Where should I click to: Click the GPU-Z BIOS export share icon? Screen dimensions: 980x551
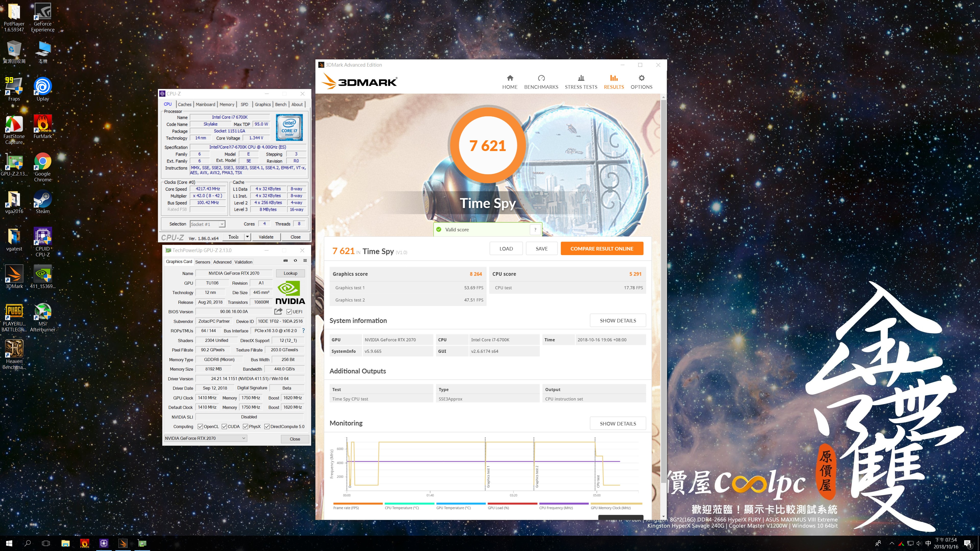point(278,311)
